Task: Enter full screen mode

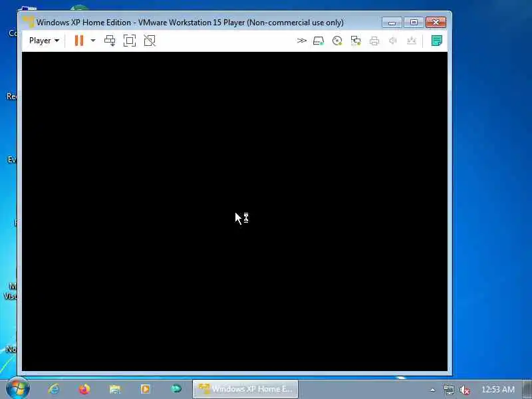Action: pyautogui.click(x=130, y=41)
